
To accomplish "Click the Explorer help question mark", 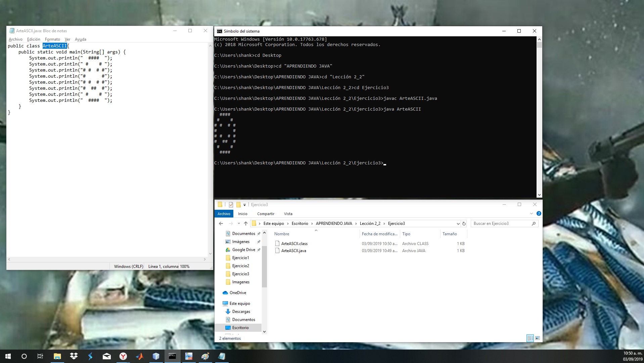I will pyautogui.click(x=539, y=213).
